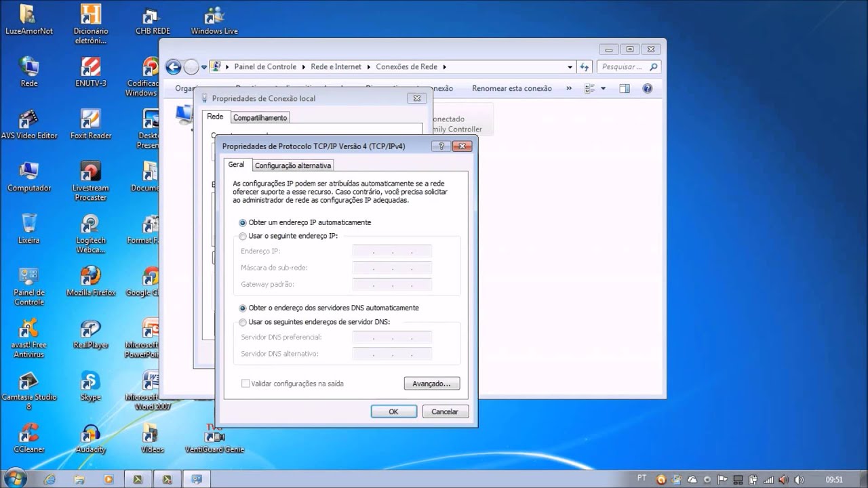Click 'Renomear esta conexão' toolbar command
Viewport: 868px width, 488px height.
[512, 88]
